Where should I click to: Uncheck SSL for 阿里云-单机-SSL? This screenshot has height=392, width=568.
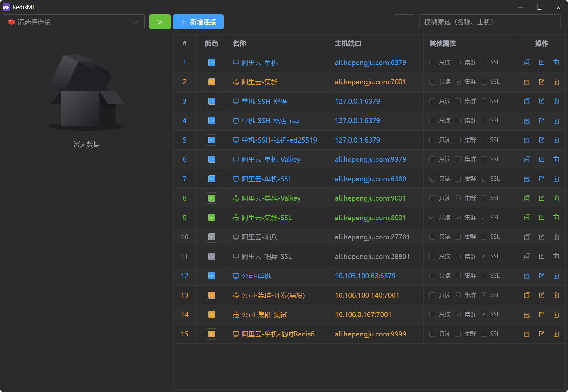click(483, 179)
